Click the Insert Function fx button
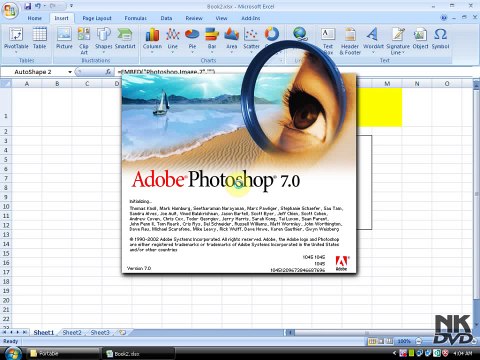 (x=108, y=72)
